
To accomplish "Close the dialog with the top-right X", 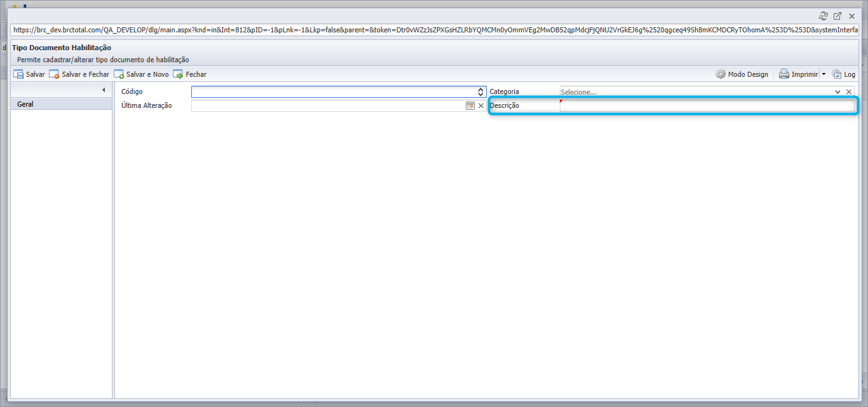I will click(851, 16).
